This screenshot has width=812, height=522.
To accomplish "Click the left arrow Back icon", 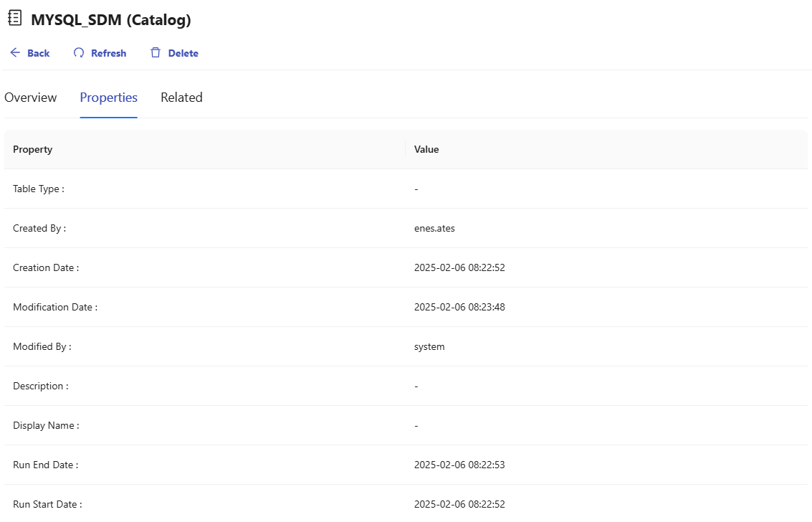I will pos(15,53).
